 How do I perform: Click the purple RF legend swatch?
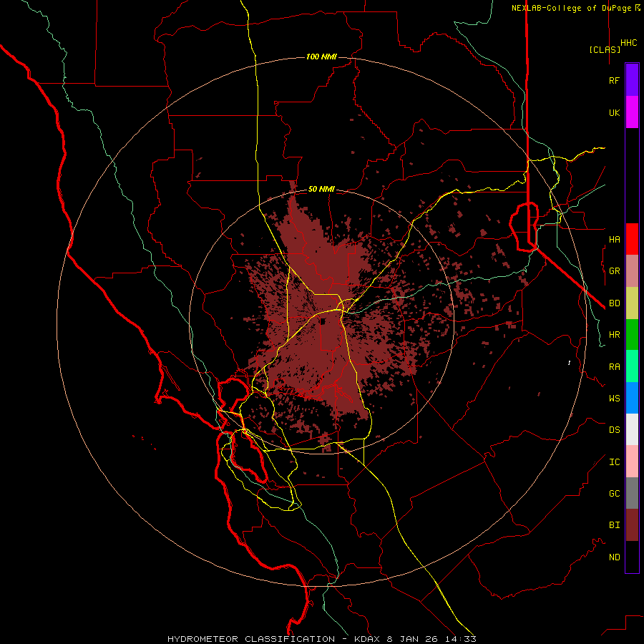[x=632, y=80]
